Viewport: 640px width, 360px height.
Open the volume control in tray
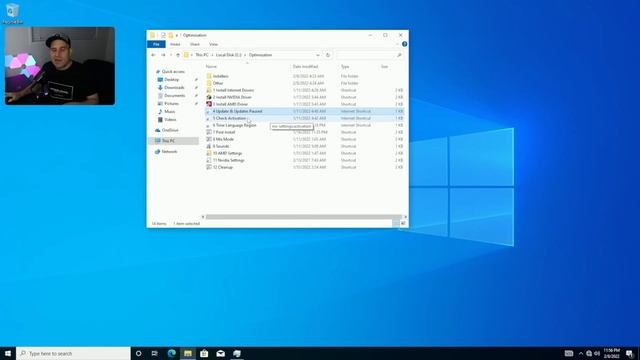(x=597, y=353)
